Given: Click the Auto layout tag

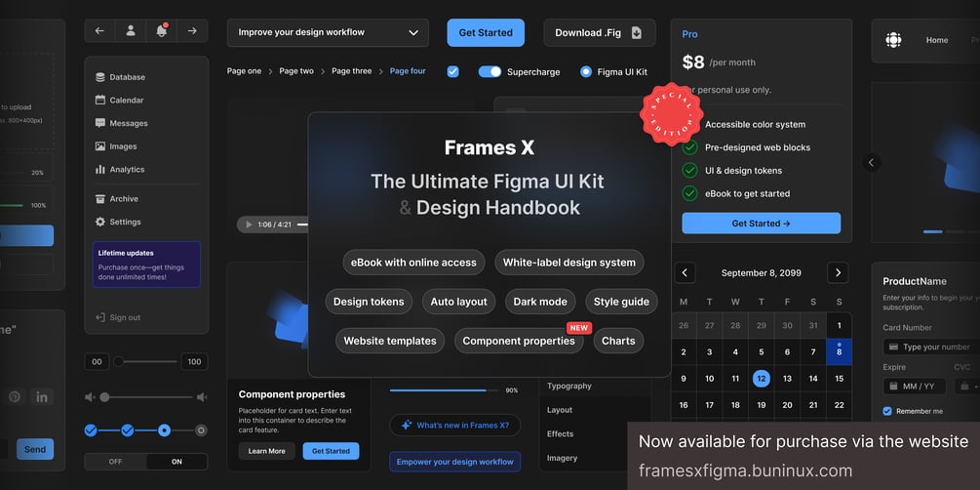Looking at the screenshot, I should (458, 302).
